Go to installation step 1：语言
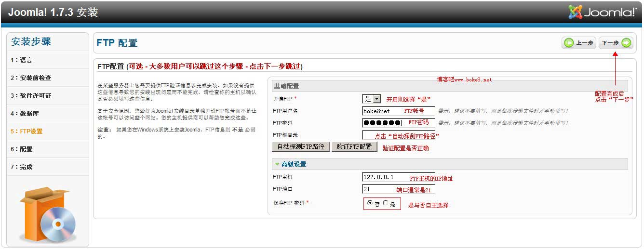 click(48, 60)
